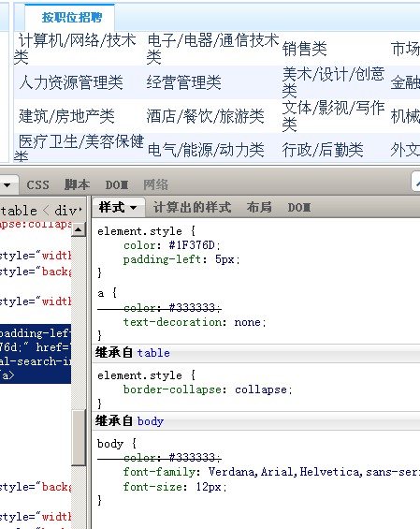Switch to the 计算出的样式 side tab
Viewport: 420px width, 529px height.
click(x=192, y=207)
